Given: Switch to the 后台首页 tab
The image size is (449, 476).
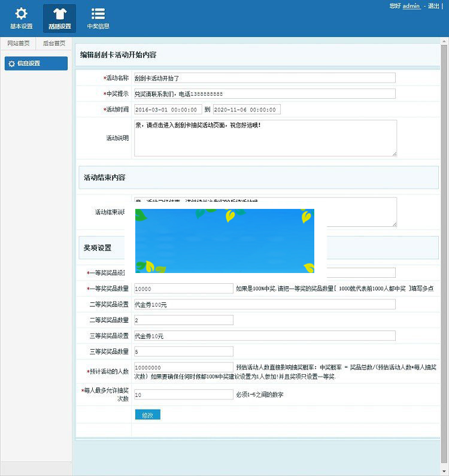Looking at the screenshot, I should pyautogui.click(x=54, y=43).
